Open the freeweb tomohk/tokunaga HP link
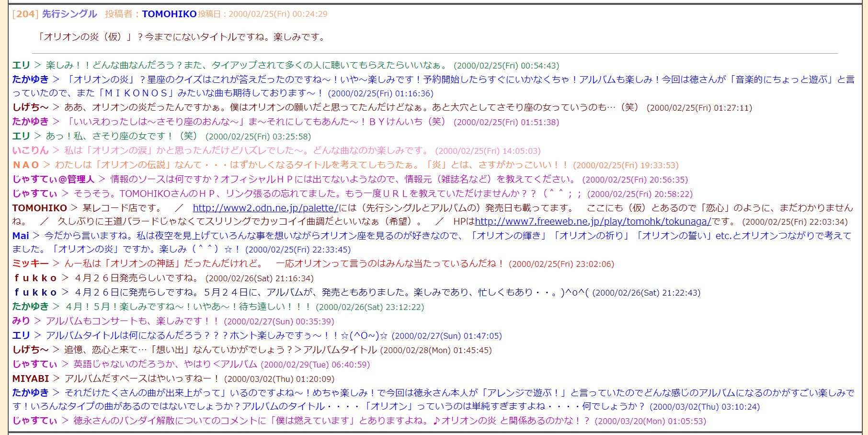This screenshot has width=868, height=435. [593, 221]
